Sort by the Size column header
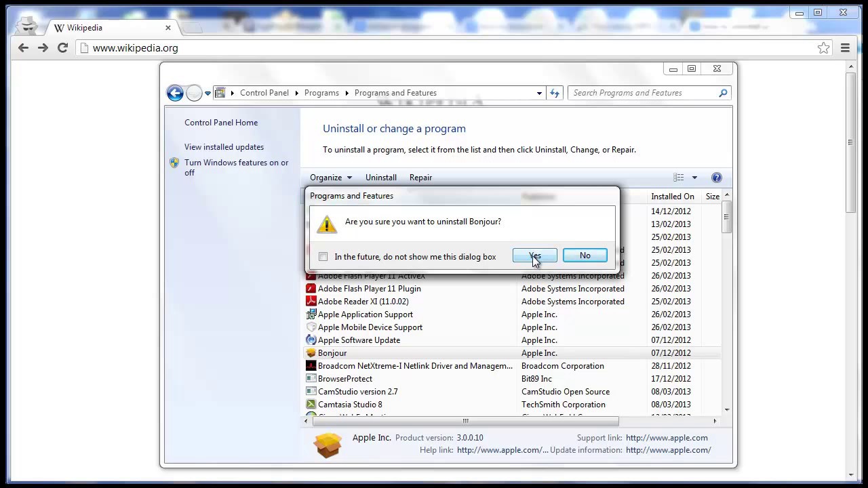 (712, 197)
